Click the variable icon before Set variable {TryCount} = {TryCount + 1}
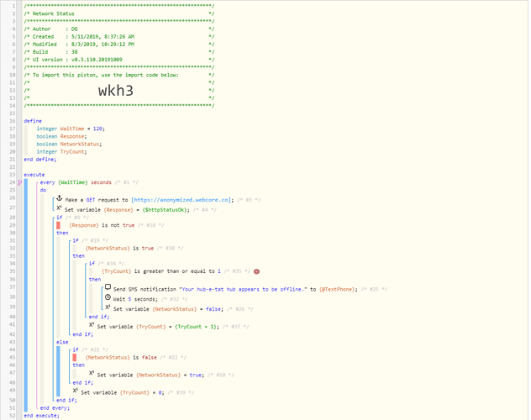The image size is (531, 420). coord(92,324)
